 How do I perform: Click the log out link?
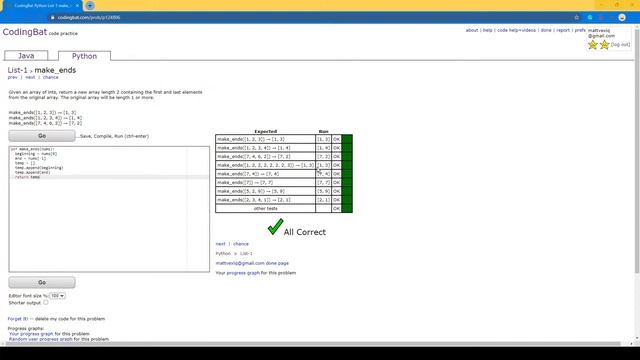pyautogui.click(x=620, y=44)
